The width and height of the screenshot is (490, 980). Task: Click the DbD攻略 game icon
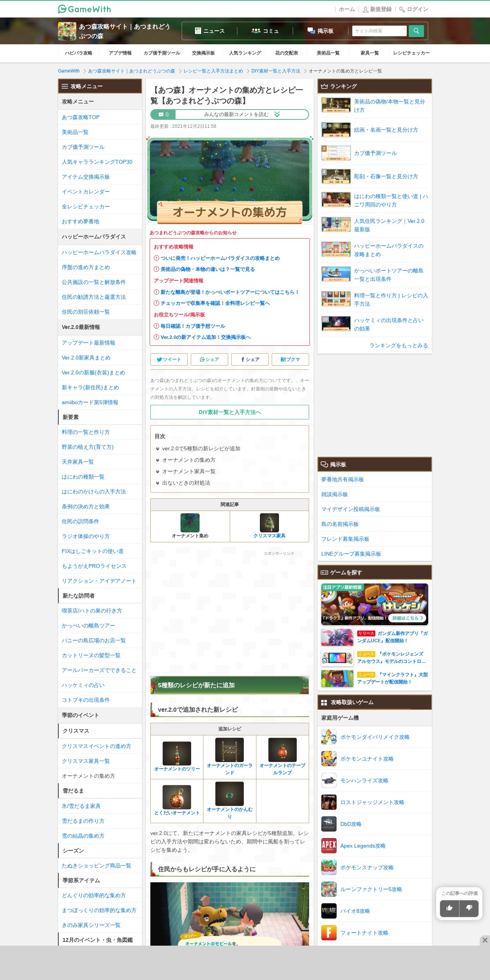(329, 824)
